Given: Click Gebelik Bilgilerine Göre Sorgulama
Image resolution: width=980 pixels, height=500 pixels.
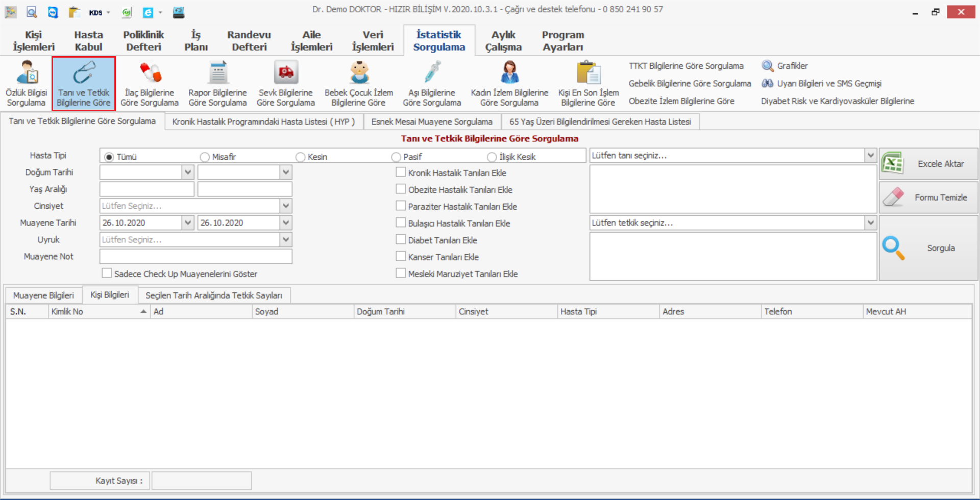Looking at the screenshot, I should [690, 83].
